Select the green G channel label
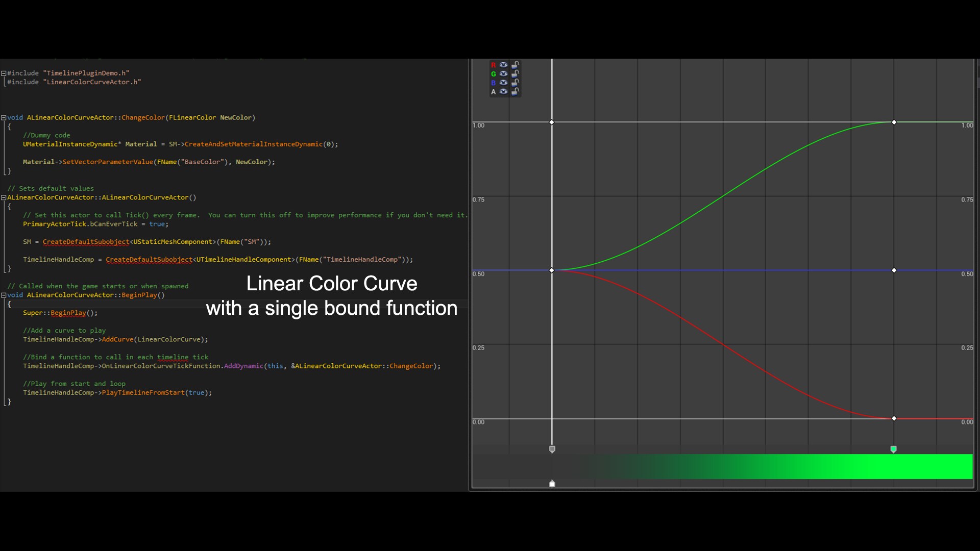980x551 pixels. tap(493, 74)
